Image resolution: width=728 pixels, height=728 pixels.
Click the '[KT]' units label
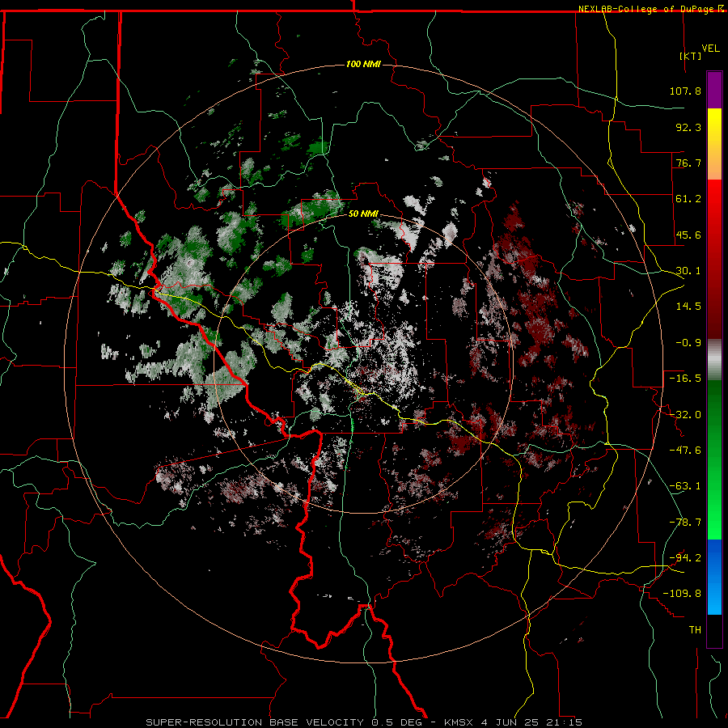(691, 56)
